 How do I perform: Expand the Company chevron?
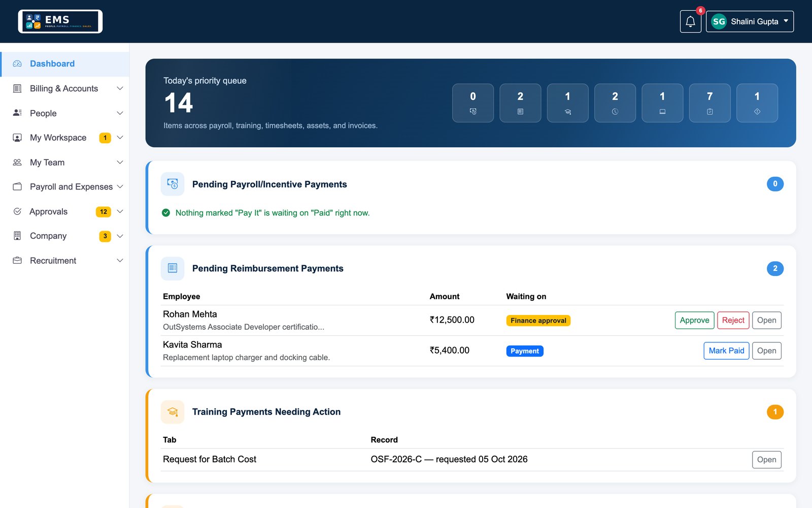[120, 236]
